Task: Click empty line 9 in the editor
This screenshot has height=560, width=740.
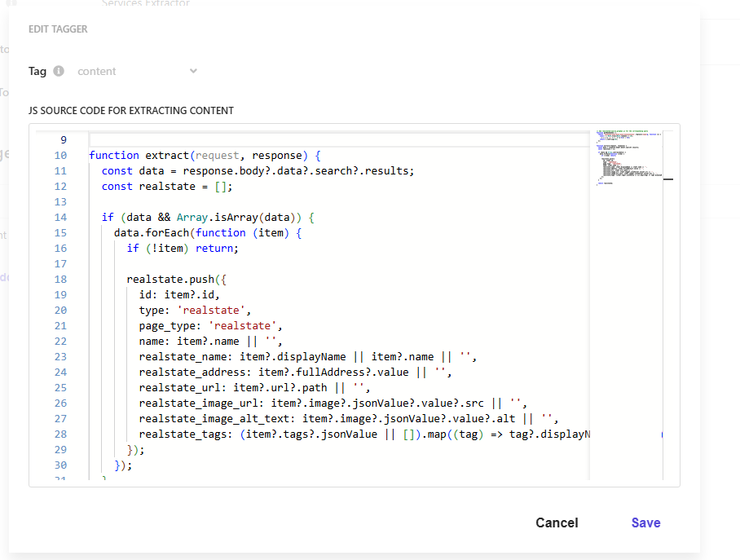Action: [x=339, y=139]
